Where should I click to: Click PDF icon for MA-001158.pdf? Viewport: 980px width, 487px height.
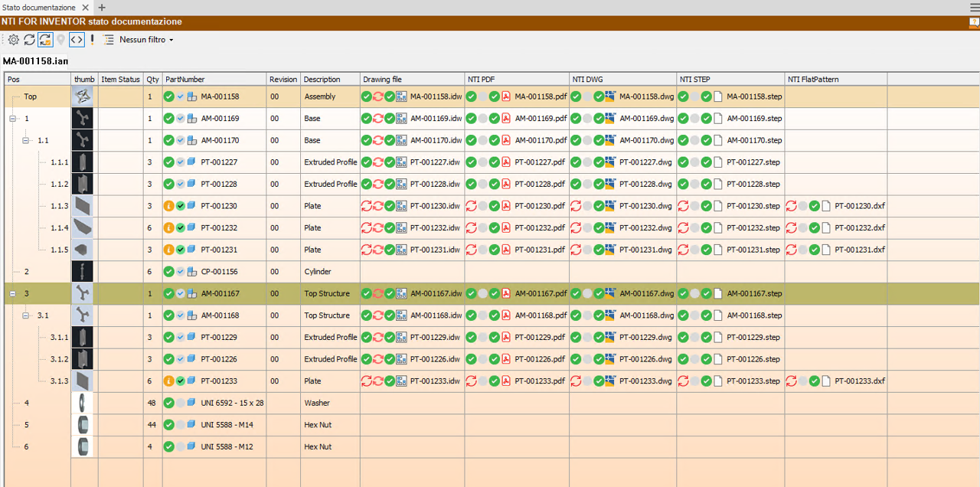tap(506, 96)
